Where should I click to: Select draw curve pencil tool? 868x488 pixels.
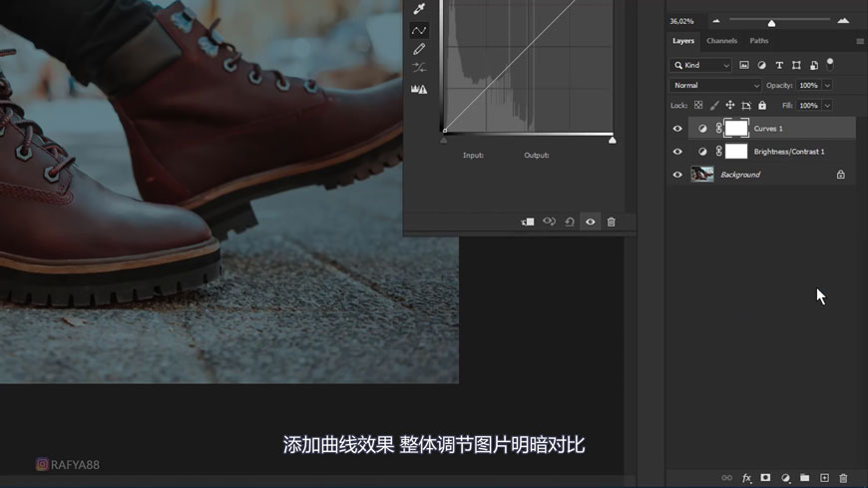419,49
